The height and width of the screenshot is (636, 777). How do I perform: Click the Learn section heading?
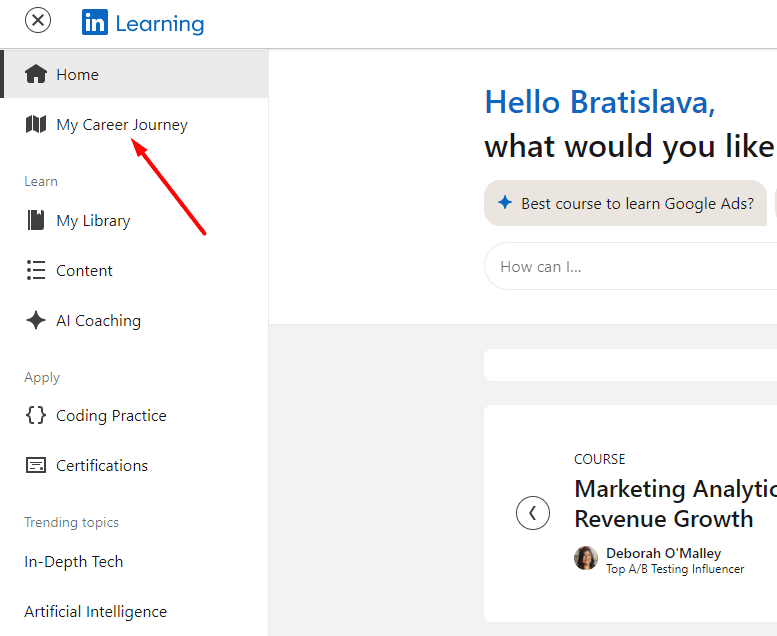41,181
